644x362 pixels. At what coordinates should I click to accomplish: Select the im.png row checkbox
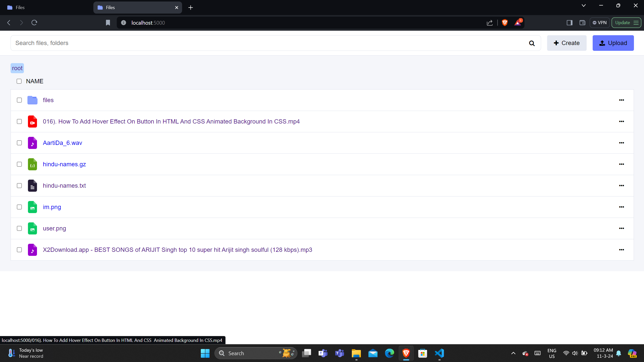pyautogui.click(x=19, y=207)
